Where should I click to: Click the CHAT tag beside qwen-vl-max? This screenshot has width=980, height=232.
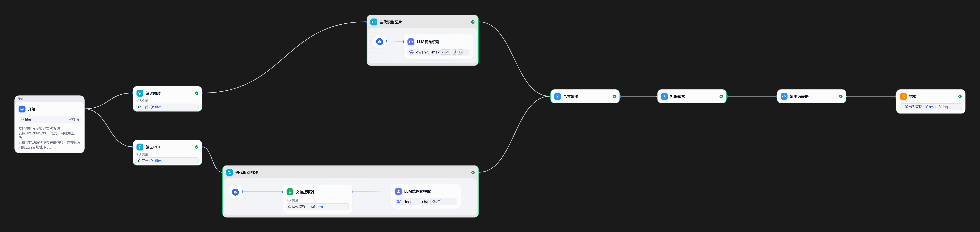tap(446, 52)
